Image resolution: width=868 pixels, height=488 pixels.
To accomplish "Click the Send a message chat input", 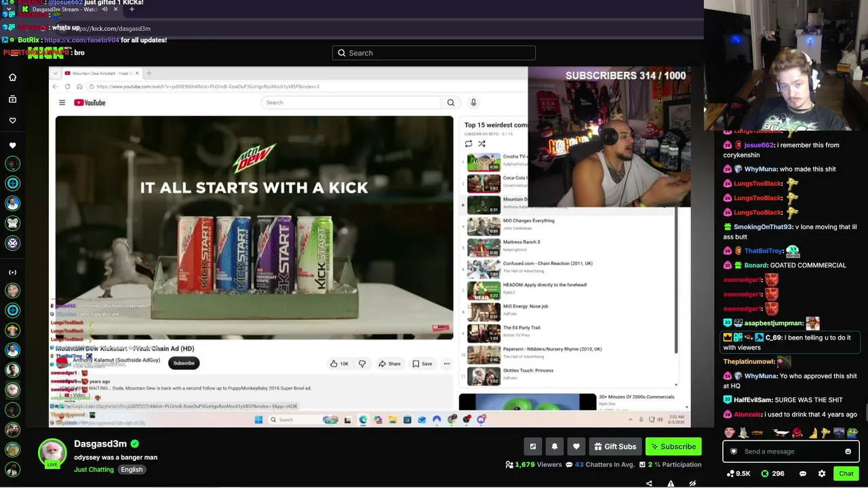I will pos(791,451).
